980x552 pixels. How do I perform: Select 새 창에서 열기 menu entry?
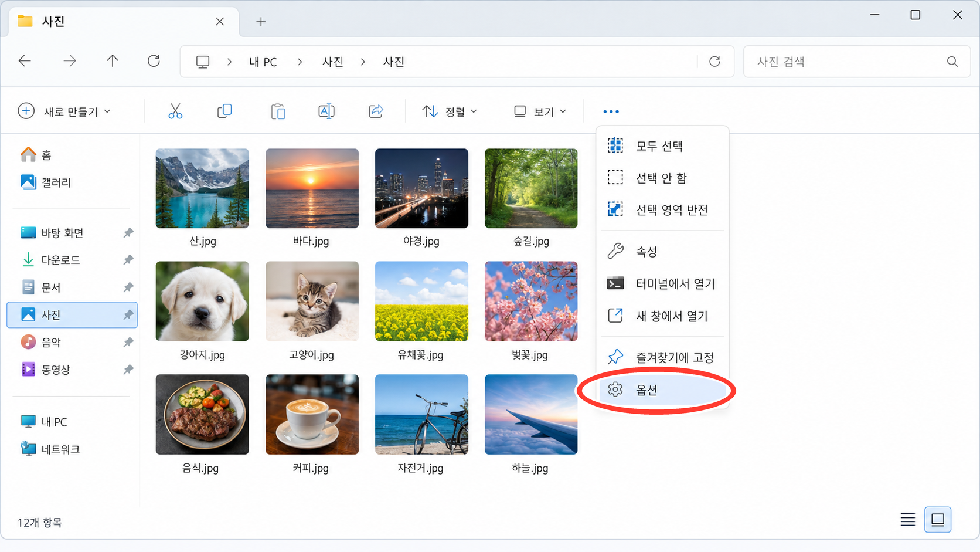[x=662, y=316]
